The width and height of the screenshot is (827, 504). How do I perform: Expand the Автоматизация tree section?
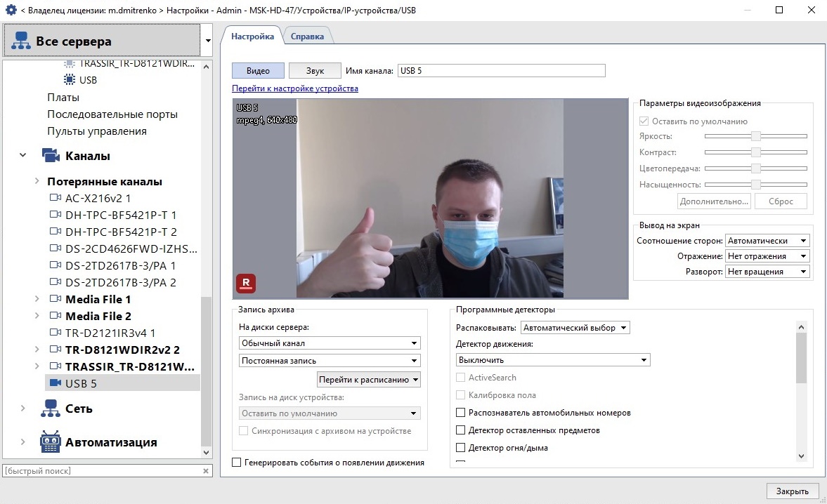22,442
